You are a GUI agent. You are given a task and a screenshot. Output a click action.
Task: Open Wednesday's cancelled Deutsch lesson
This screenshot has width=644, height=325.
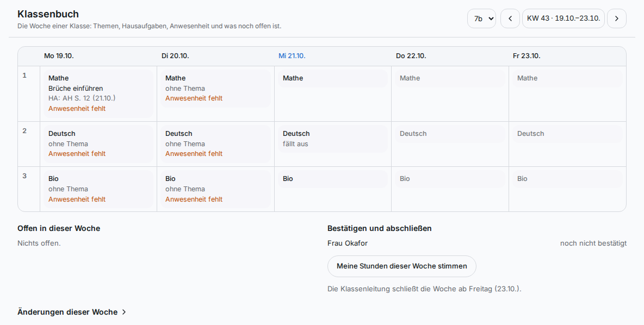point(333,139)
